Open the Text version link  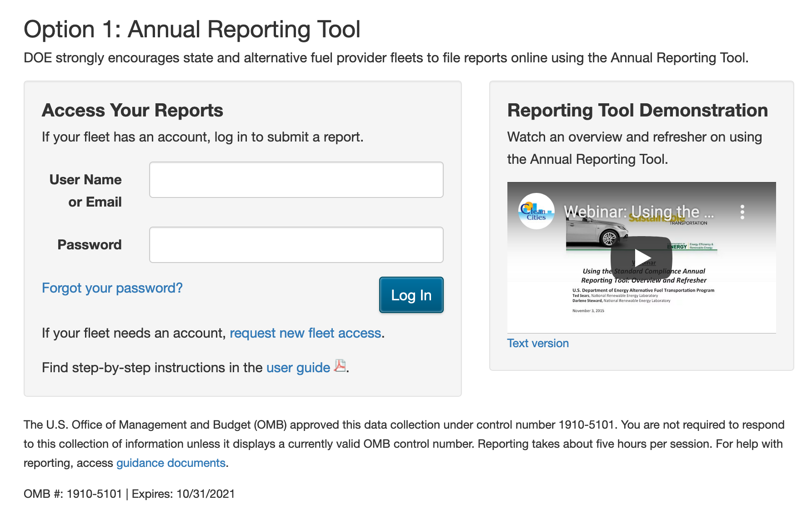tap(538, 343)
